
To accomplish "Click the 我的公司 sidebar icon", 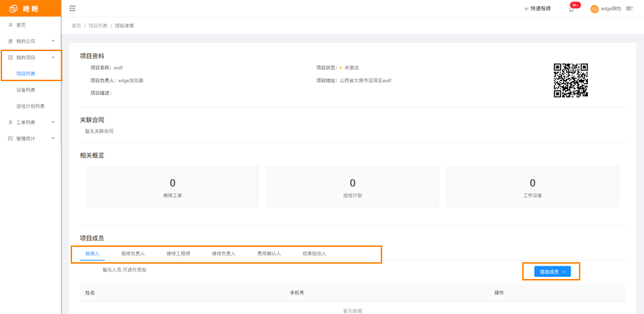I will 10,41.
